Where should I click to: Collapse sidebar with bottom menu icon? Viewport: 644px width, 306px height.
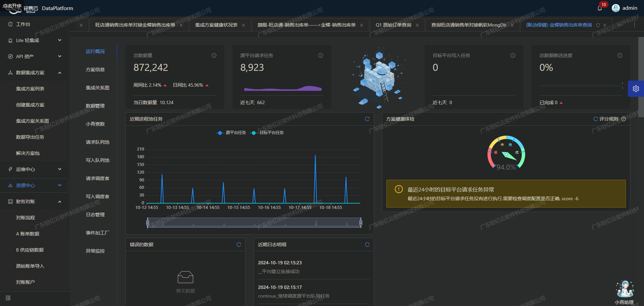(8, 298)
